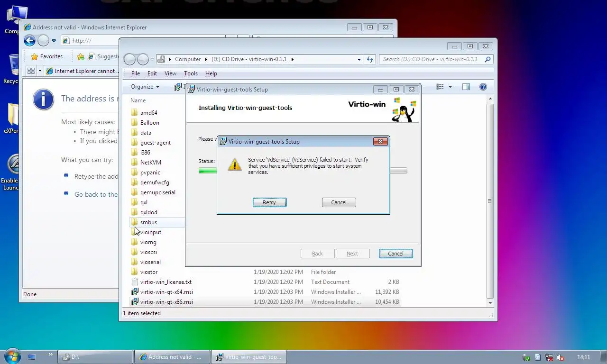The image size is (607, 364).
Task: Switch to D:\ taskbar window
Action: coord(95,357)
